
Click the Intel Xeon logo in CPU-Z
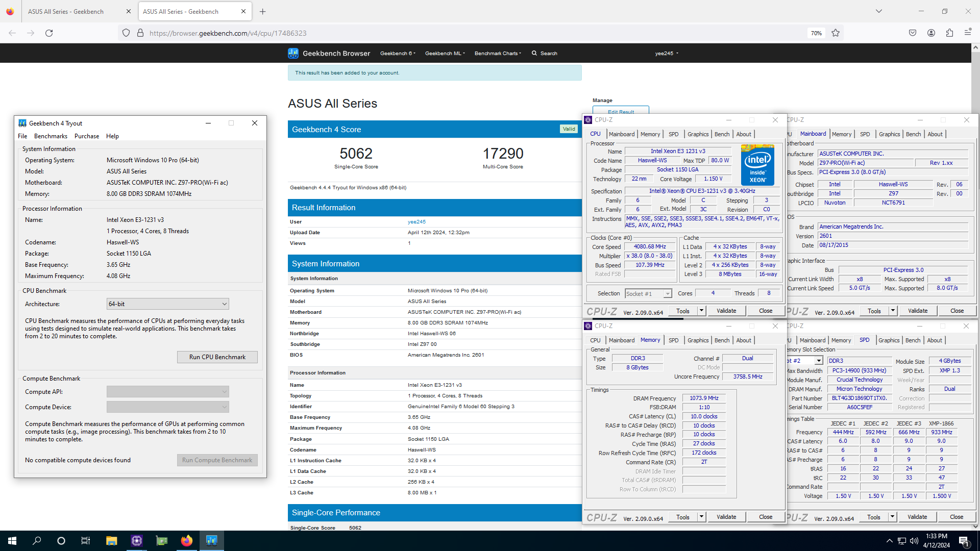757,165
